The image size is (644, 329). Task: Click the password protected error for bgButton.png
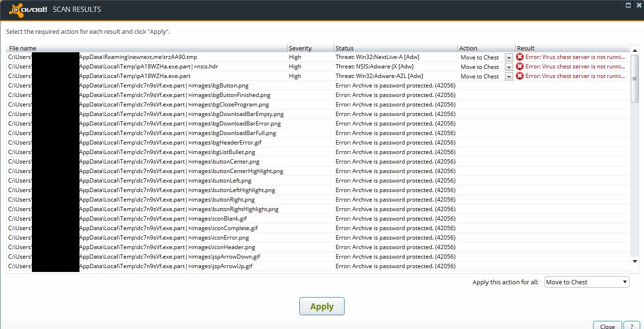[396, 86]
